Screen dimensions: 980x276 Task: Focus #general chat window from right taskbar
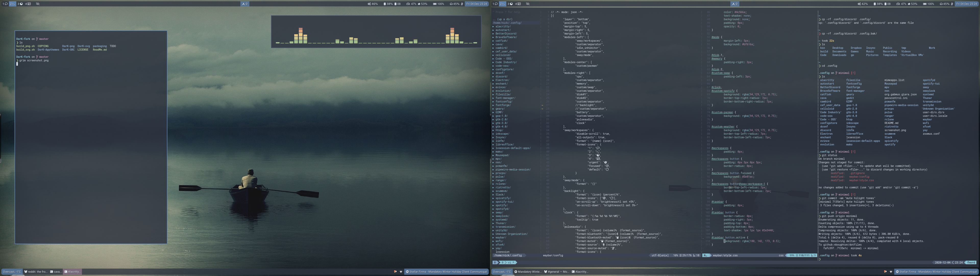coord(557,272)
